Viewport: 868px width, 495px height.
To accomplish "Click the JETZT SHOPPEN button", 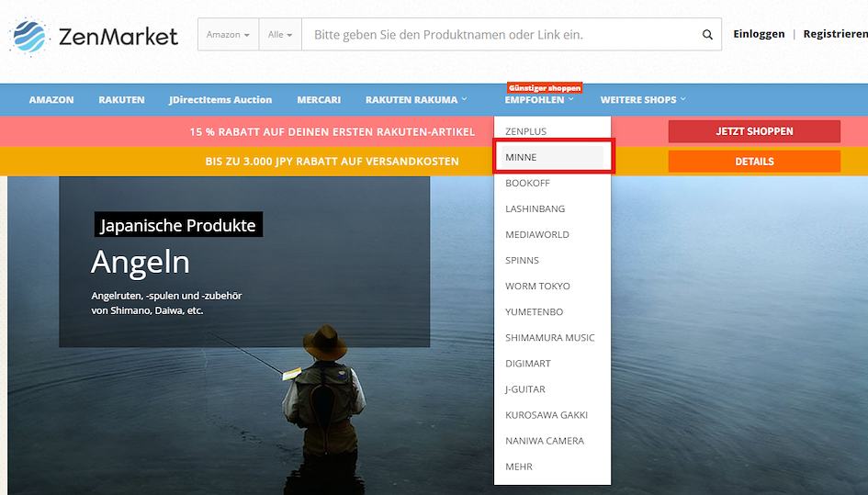I will (754, 131).
